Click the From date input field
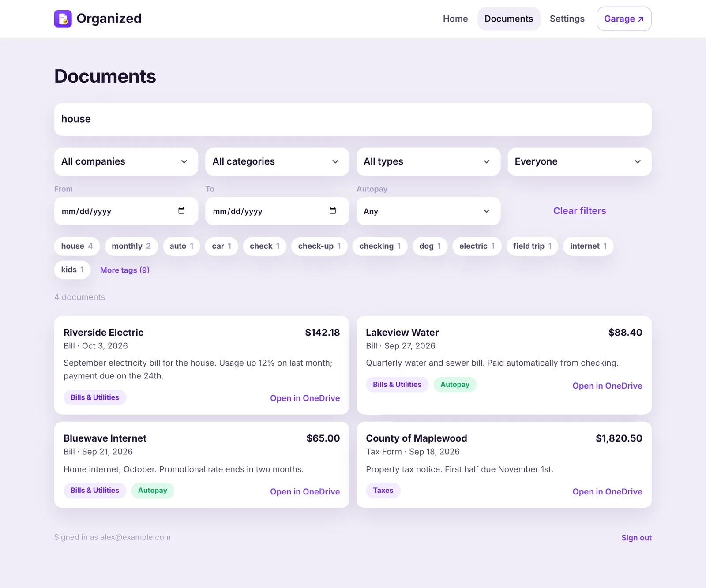Screen dimensions: 706x588 click(x=126, y=211)
